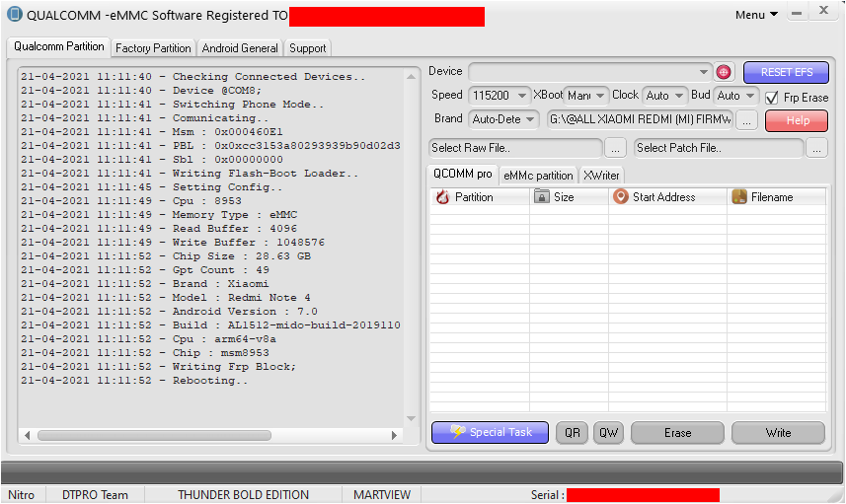Image resolution: width=846 pixels, height=504 pixels.
Task: Open the Brand Auto-Dete dropdown
Action: click(x=502, y=119)
